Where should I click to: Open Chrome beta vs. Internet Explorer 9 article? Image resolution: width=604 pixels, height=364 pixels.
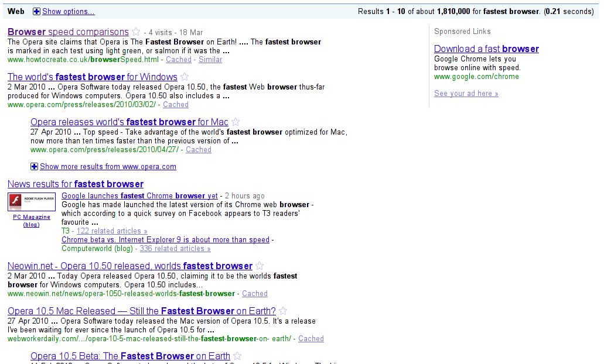tap(166, 240)
